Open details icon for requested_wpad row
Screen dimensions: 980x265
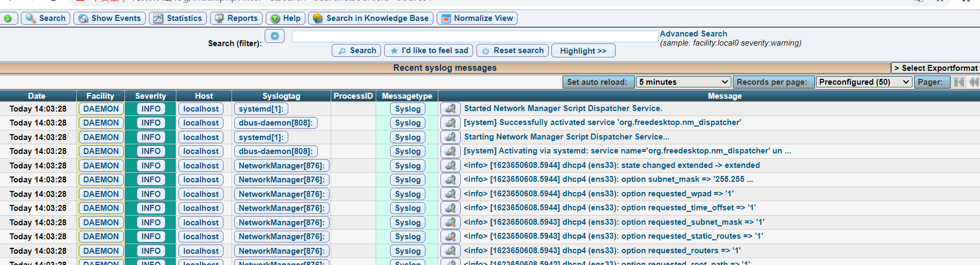pyautogui.click(x=451, y=194)
